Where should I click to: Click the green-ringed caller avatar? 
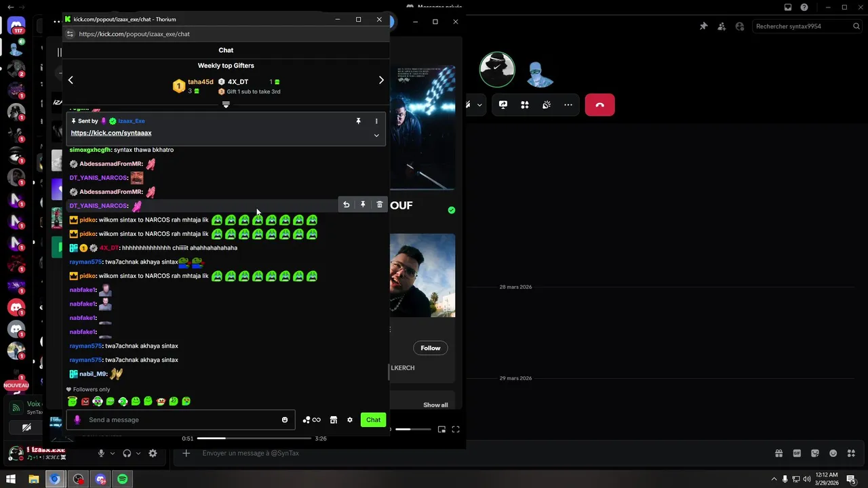[x=497, y=69]
